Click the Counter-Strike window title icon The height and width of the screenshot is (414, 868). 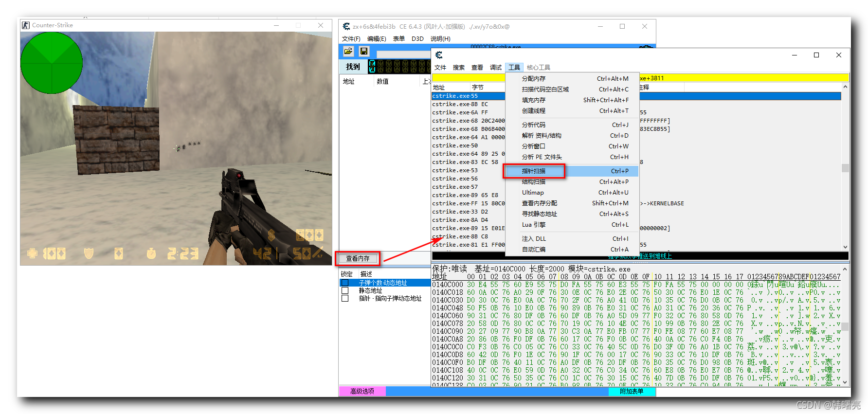pyautogui.click(x=26, y=25)
